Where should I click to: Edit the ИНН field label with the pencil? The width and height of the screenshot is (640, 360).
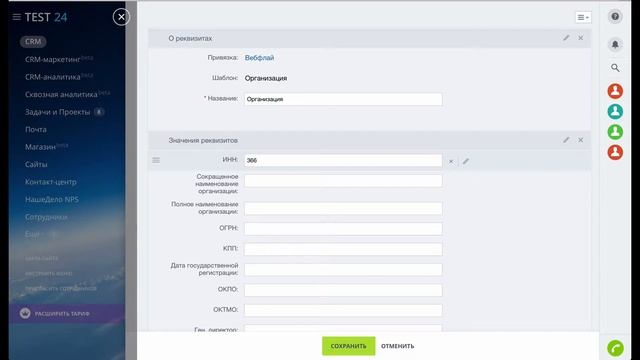click(466, 162)
